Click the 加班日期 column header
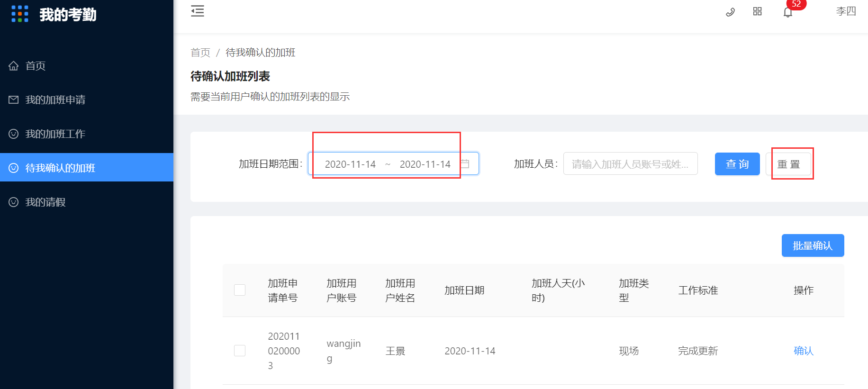 464,290
